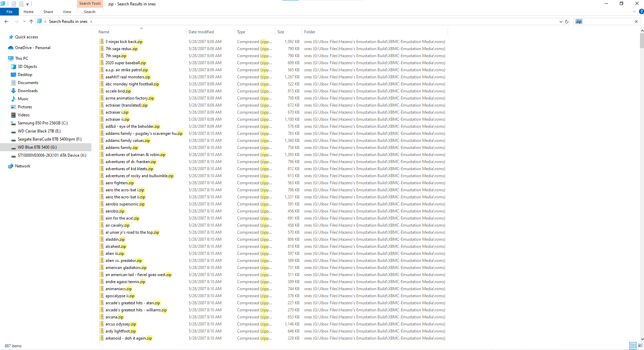Open Desktop in the navigation pane

pos(25,75)
